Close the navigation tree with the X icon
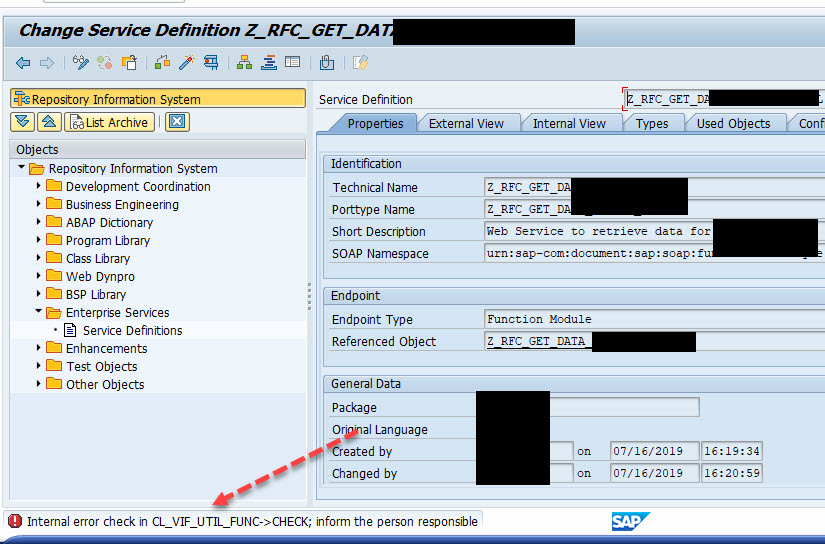The height and width of the screenshot is (544, 825). [x=177, y=122]
